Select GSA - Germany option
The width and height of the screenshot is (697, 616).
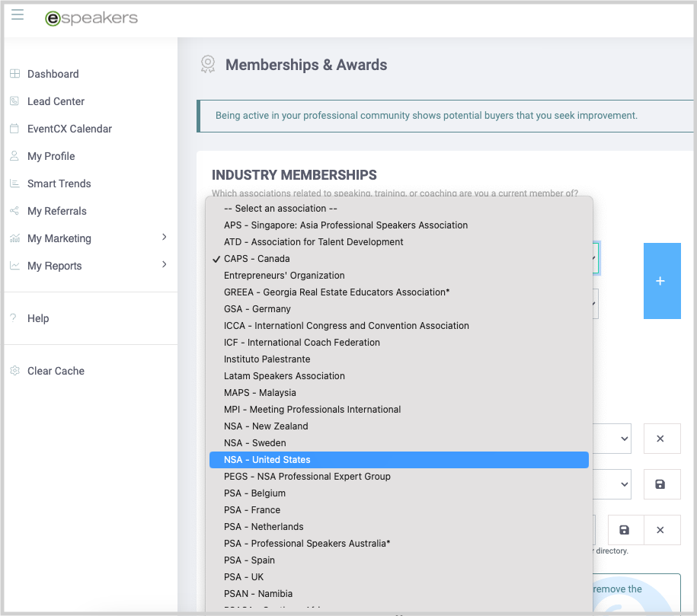tap(398, 309)
